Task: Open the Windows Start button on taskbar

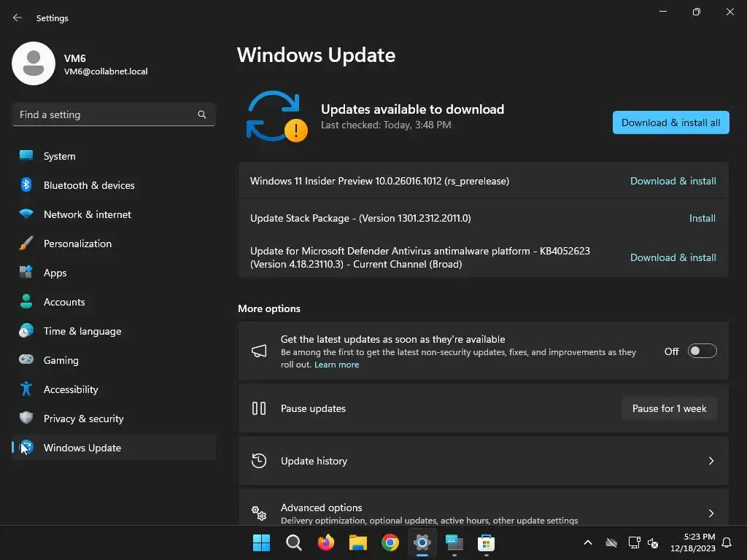Action: 261,542
